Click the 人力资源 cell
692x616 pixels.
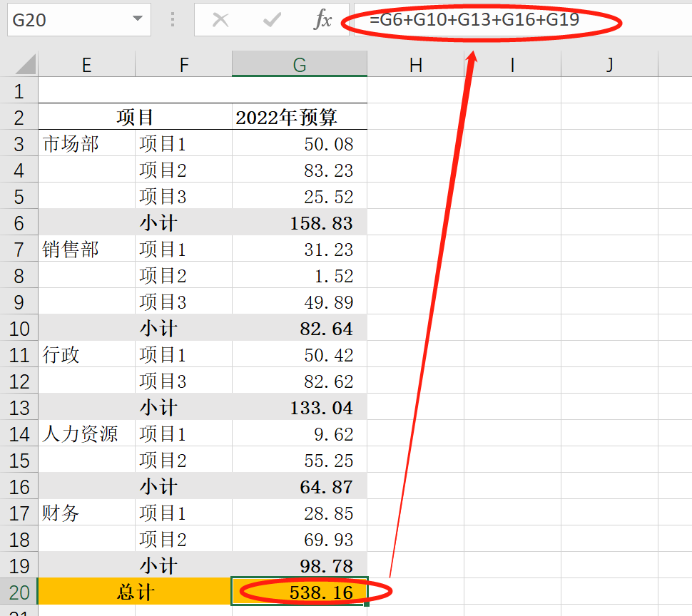[87, 434]
